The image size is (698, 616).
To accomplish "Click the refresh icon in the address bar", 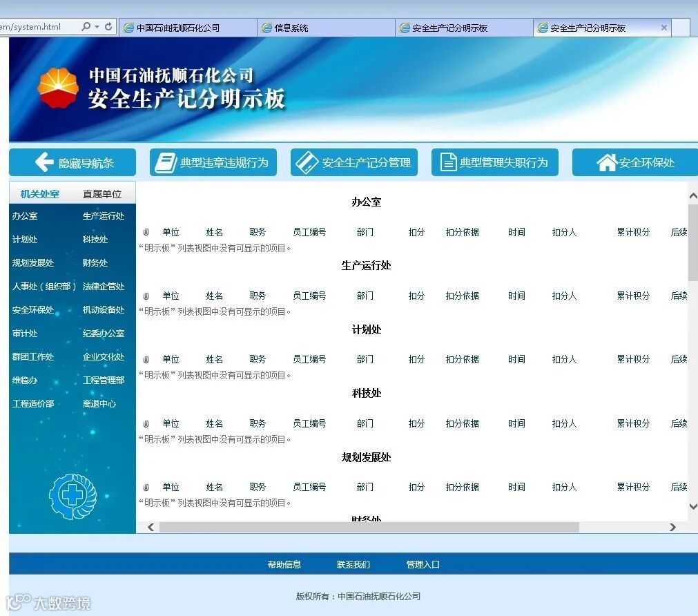I will click(108, 27).
